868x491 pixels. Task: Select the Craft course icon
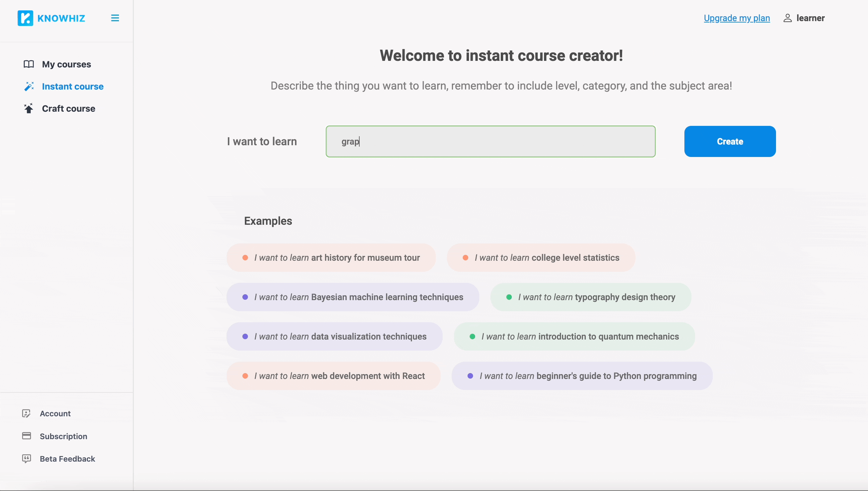29,108
